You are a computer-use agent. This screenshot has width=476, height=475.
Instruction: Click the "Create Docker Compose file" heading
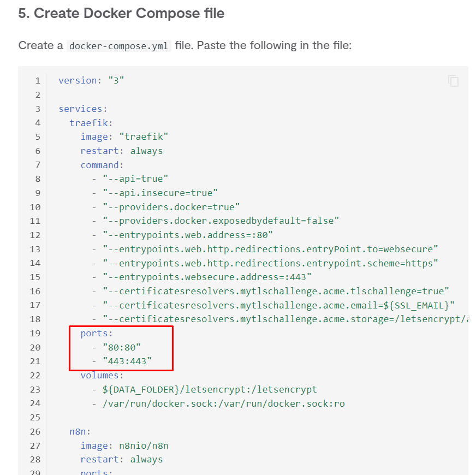pyautogui.click(x=121, y=14)
